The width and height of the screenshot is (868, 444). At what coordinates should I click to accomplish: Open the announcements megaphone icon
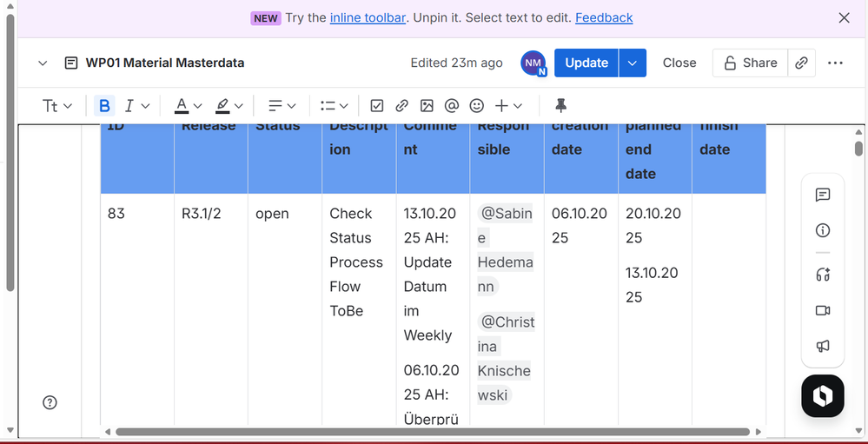click(823, 346)
